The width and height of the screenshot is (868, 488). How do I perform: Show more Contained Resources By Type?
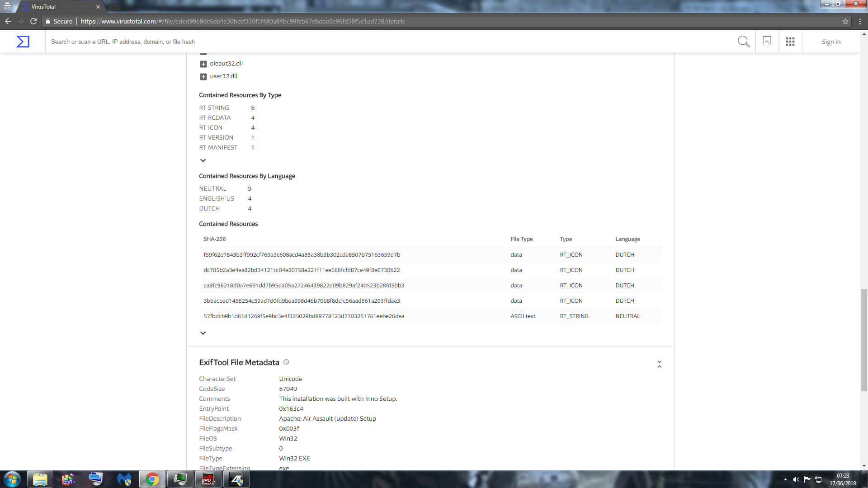click(x=203, y=160)
